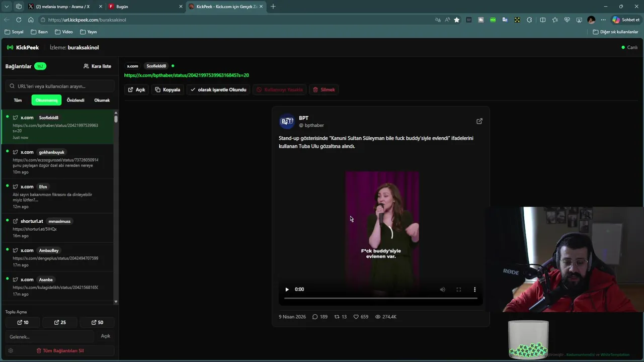Open the favorites list icon

(555, 20)
